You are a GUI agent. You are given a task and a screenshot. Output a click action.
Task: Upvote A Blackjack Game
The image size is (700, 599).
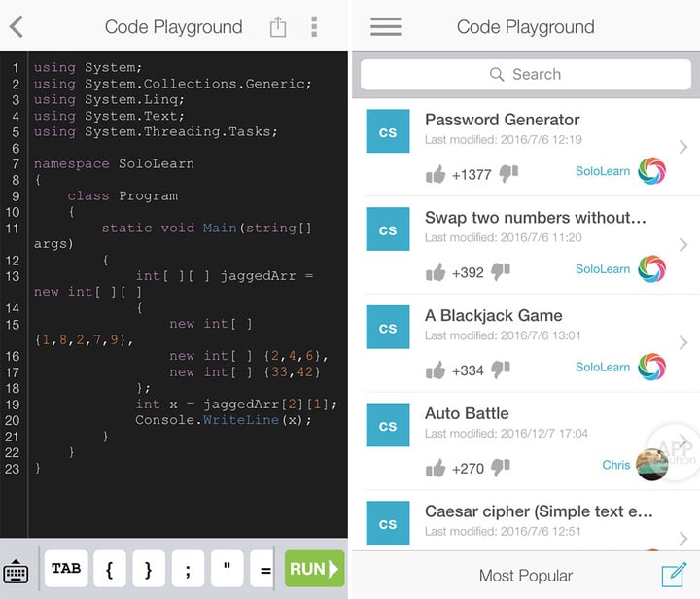coord(436,370)
